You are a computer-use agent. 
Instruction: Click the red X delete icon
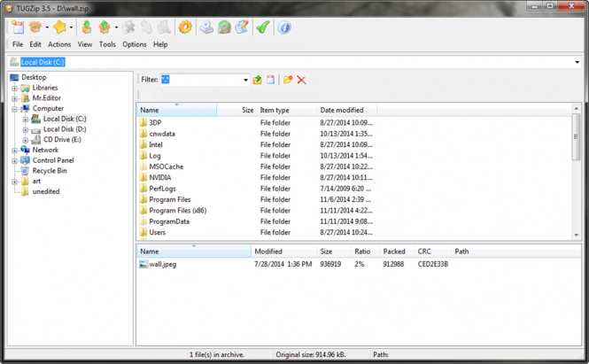pos(302,80)
